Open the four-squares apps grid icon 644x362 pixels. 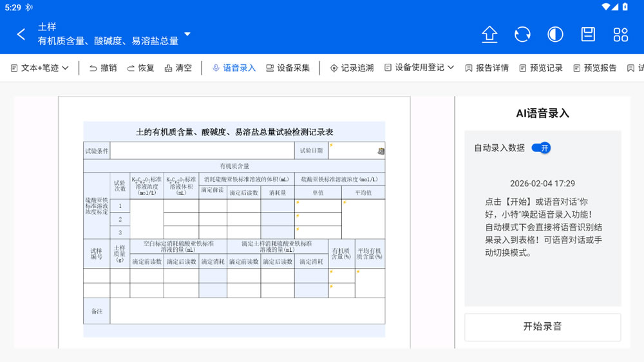tap(621, 35)
